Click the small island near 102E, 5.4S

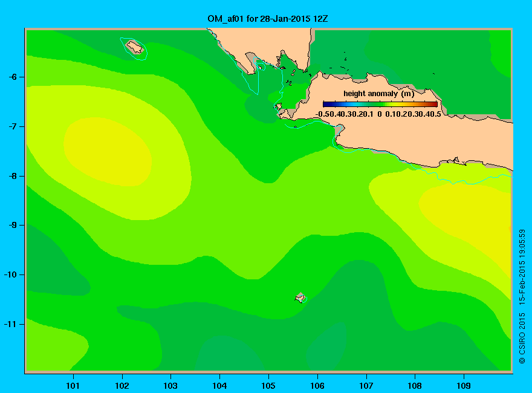point(135,47)
